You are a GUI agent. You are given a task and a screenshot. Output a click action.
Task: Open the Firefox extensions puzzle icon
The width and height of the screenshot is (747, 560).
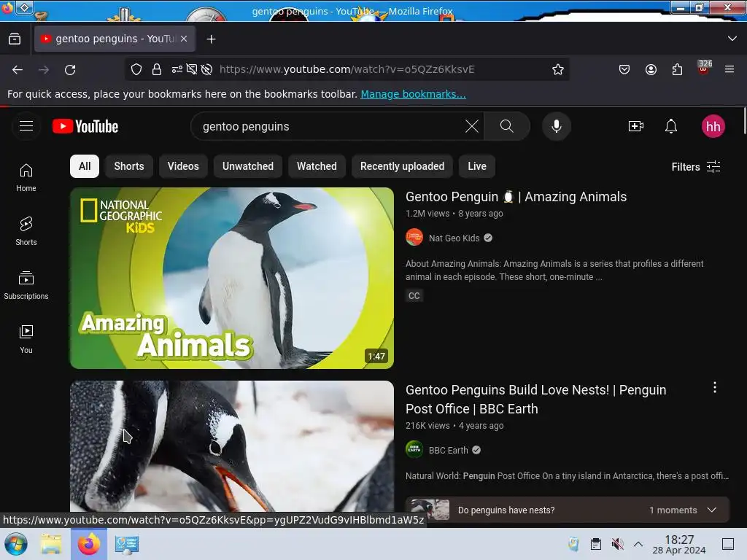(x=677, y=69)
